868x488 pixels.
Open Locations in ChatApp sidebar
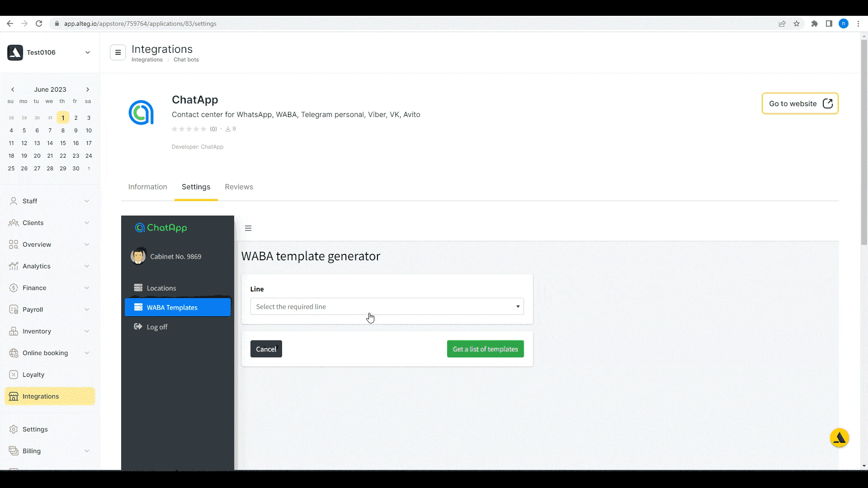[161, 288]
